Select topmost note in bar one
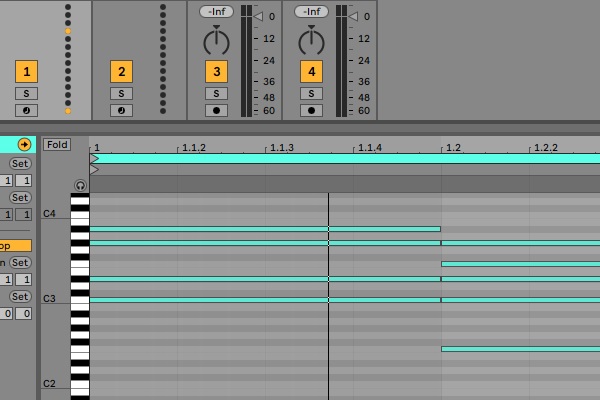The image size is (600, 400). click(x=265, y=229)
